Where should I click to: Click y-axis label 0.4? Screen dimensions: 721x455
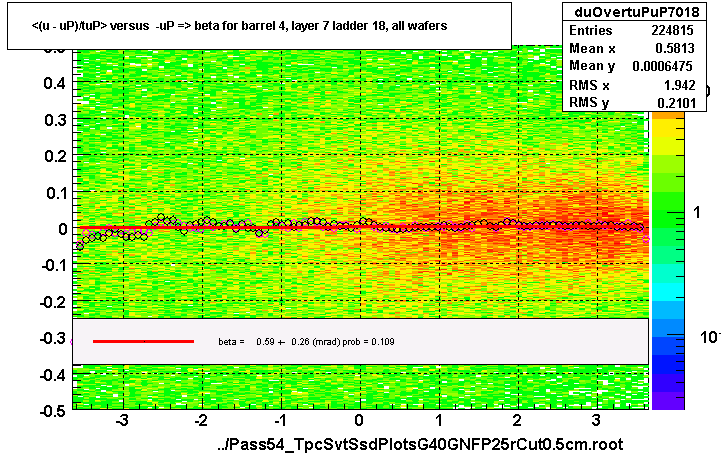pos(55,84)
